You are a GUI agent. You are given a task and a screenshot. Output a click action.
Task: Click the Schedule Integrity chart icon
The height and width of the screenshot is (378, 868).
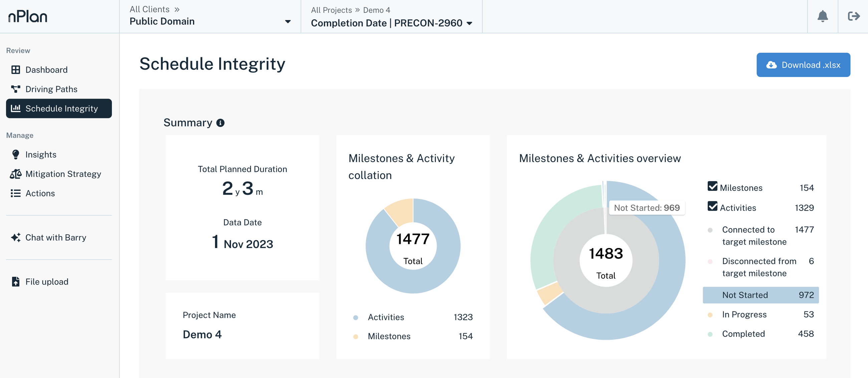point(16,108)
